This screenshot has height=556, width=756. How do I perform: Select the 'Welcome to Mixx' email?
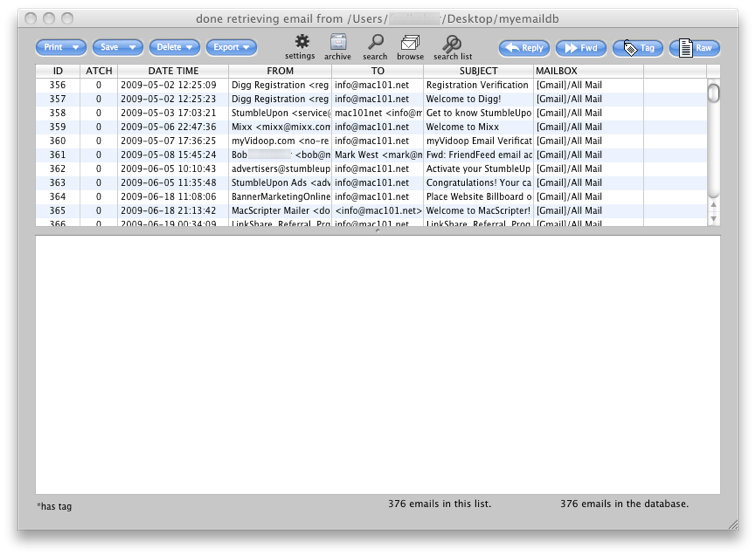click(371, 127)
